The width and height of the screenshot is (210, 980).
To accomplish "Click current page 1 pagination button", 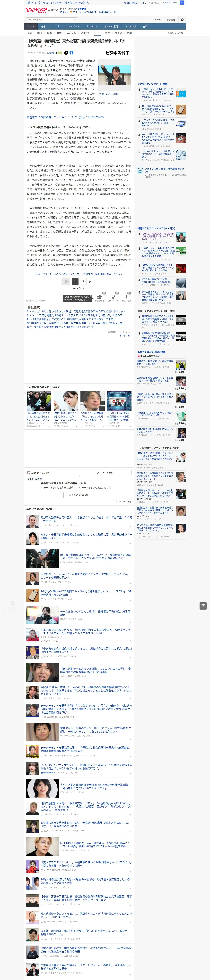I will point(75,282).
